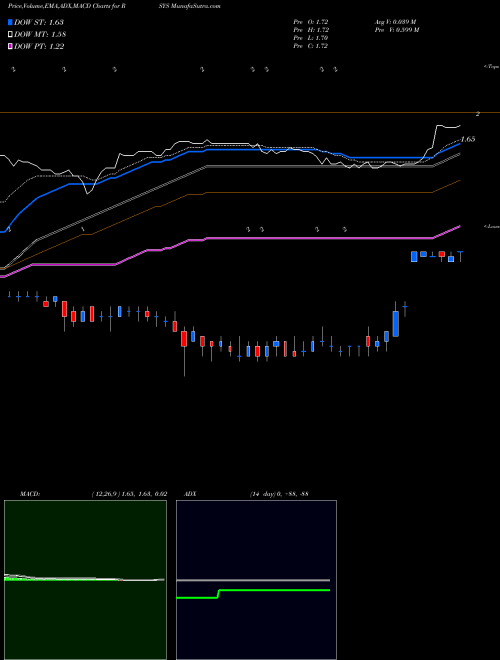Click the '1.65' price label
The image size is (500, 660).
[468, 139]
